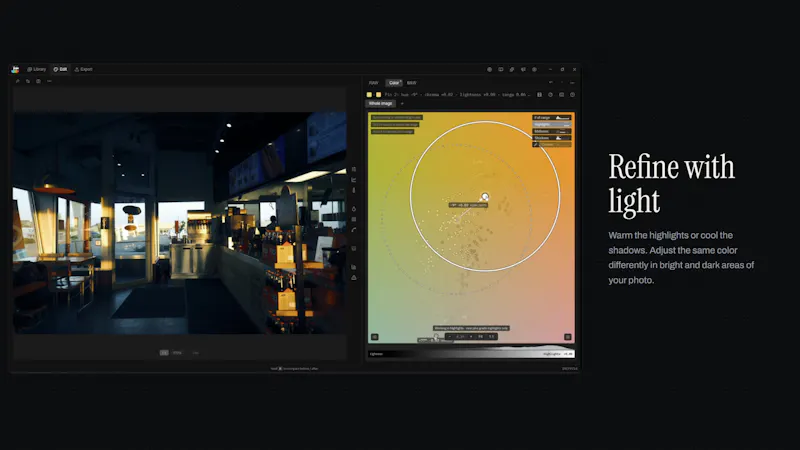
Task: Select the B&W panel tab
Action: tap(412, 83)
